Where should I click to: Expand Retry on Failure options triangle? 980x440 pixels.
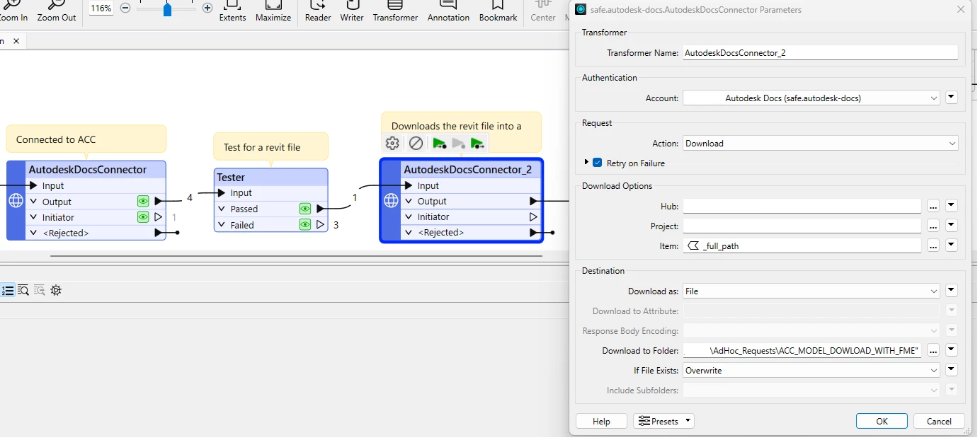pos(586,162)
